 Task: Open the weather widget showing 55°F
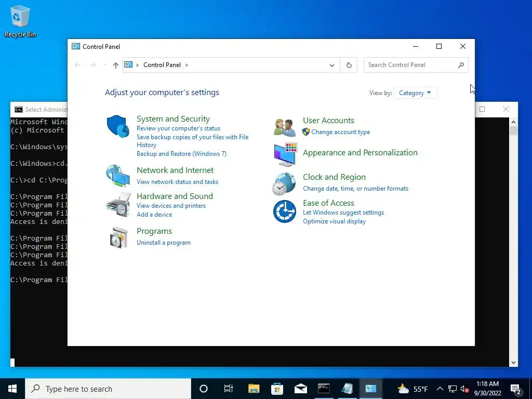coord(413,389)
